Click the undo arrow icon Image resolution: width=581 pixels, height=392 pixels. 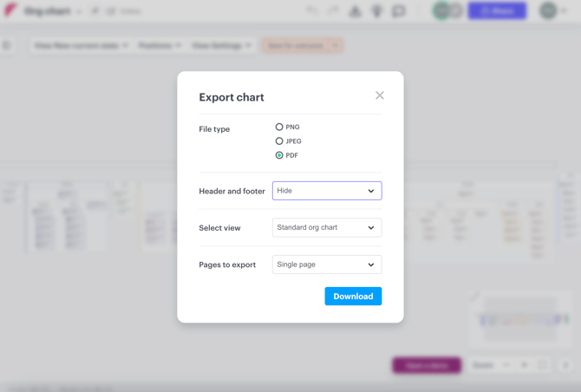[x=312, y=10]
